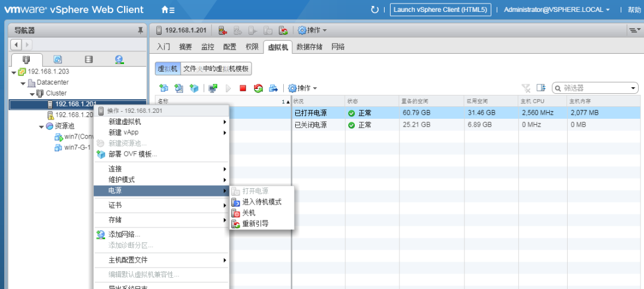Click the reset VM circular arrows icon
This screenshot has width=644, height=289.
point(258,88)
